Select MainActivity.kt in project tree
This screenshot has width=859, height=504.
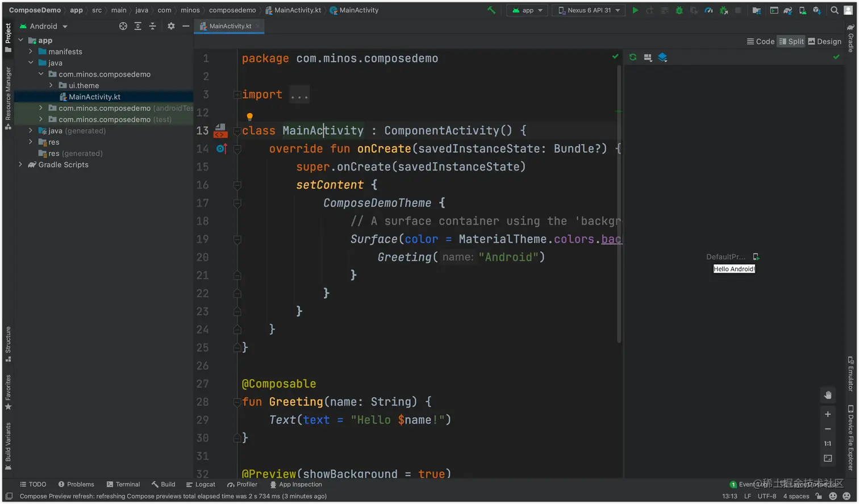(94, 97)
